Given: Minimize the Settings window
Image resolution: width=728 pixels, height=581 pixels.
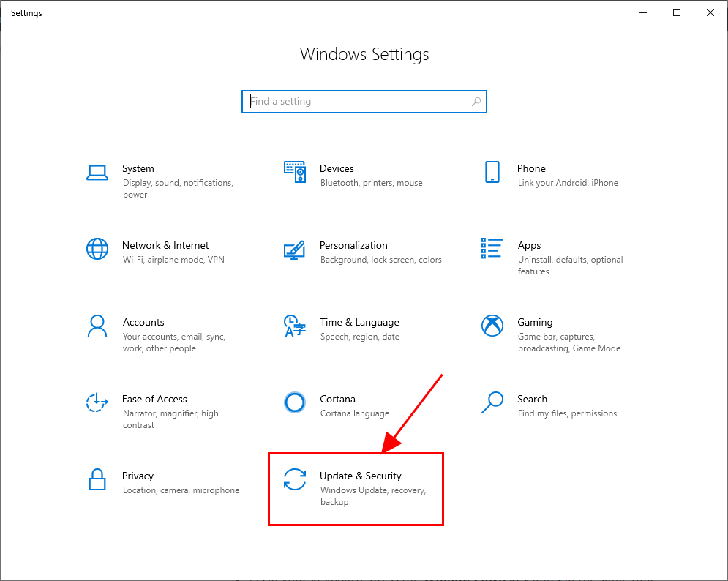Looking at the screenshot, I should [643, 12].
